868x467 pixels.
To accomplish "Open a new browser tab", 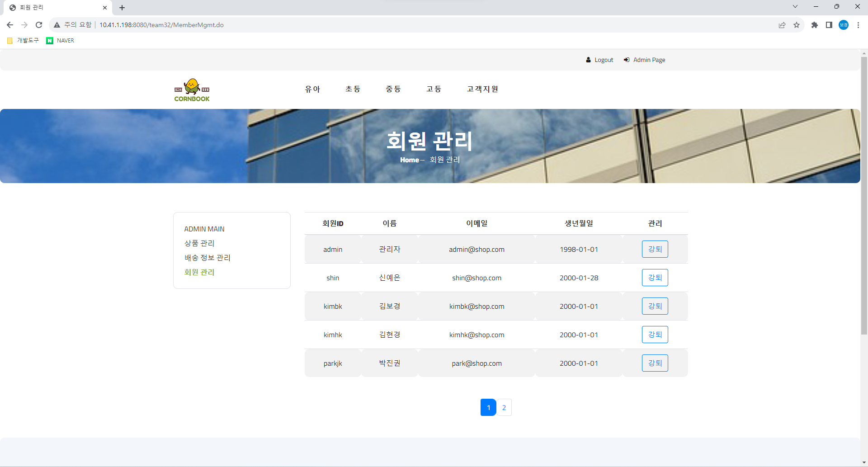I will tap(122, 7).
